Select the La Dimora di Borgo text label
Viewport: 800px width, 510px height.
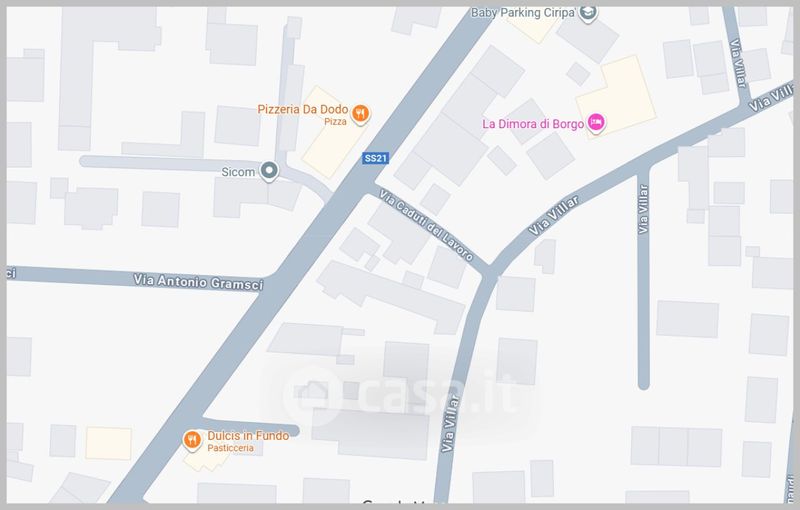coord(533,124)
